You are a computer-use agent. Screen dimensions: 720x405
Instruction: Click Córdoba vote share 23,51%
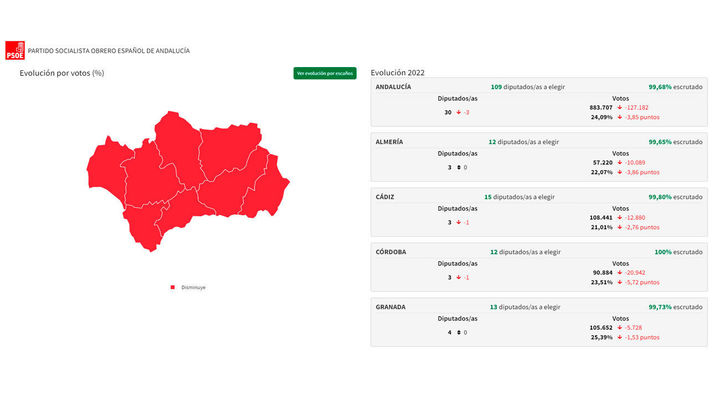point(602,282)
